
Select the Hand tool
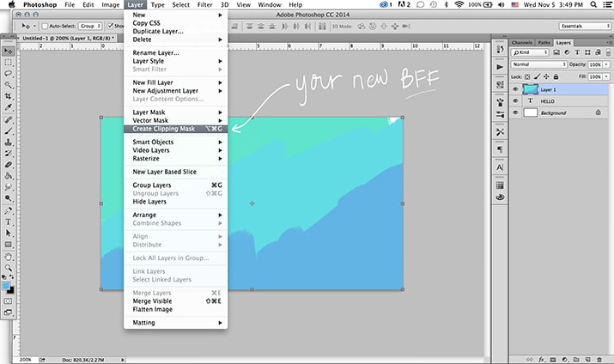click(9, 258)
